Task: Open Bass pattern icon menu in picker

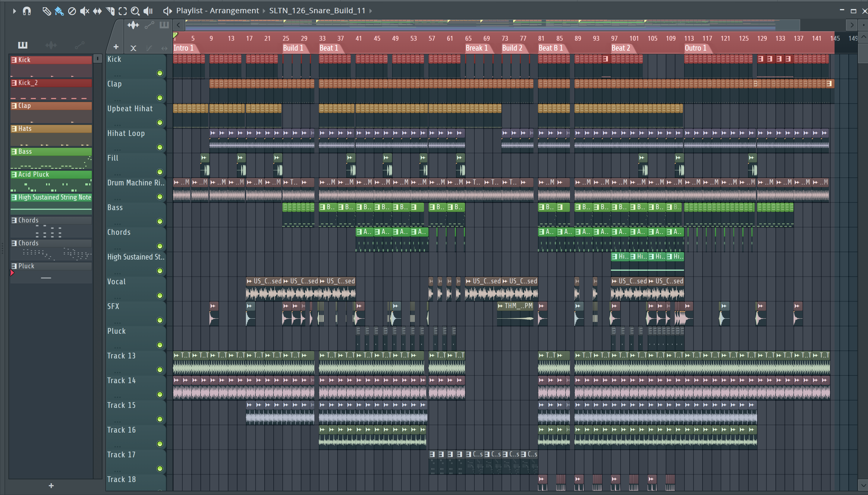Action: click(14, 151)
